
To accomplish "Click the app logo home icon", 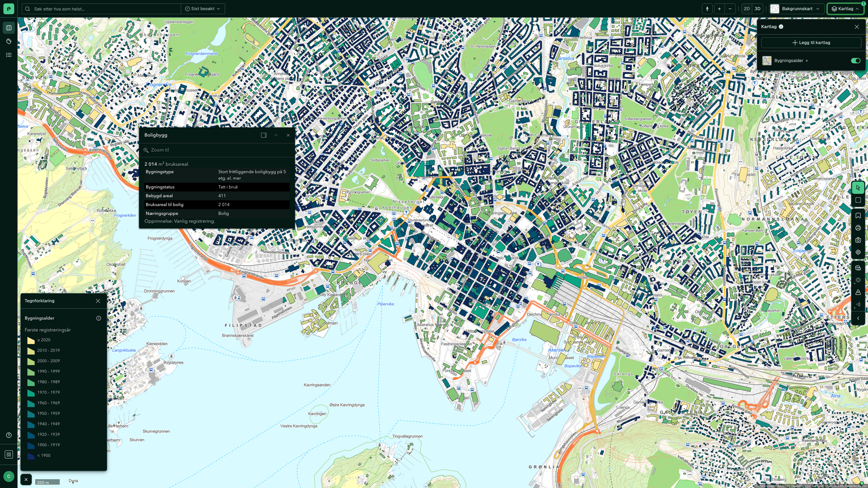I will tap(9, 9).
